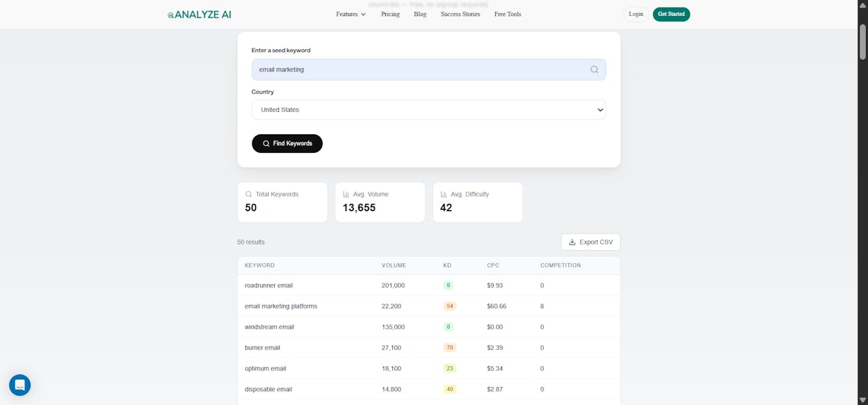
Task: Click scrollbar up arrow
Action: 862,5
